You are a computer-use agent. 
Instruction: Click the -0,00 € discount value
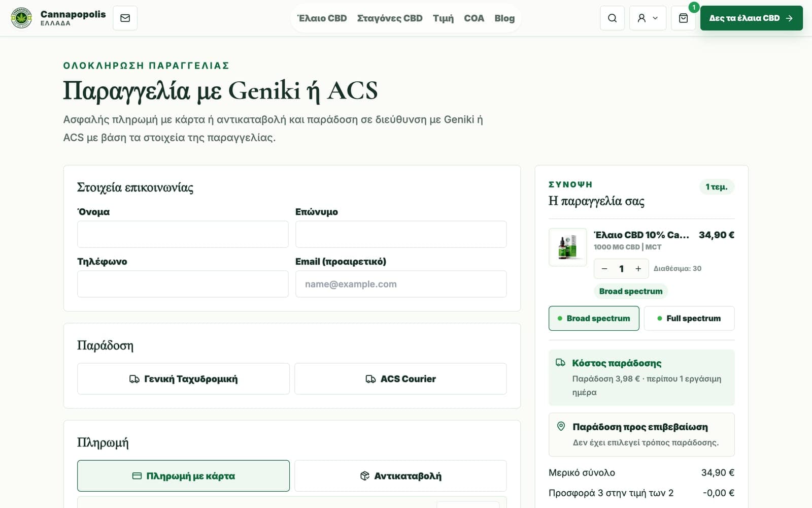(718, 493)
